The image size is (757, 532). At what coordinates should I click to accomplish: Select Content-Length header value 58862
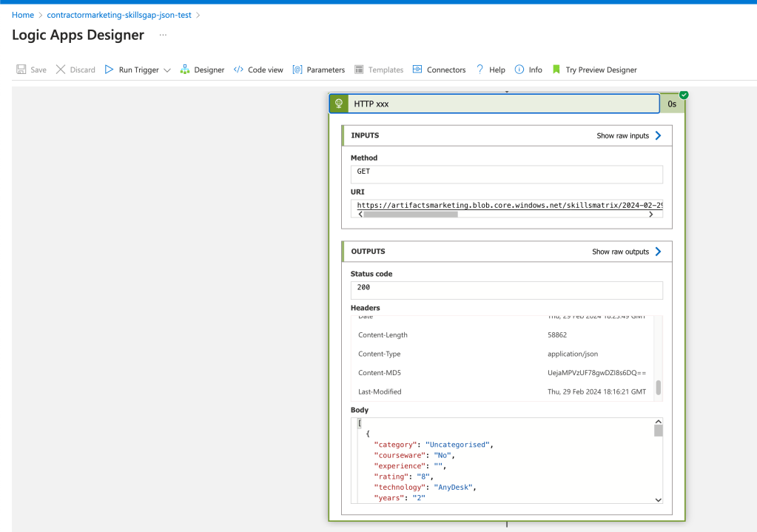pyautogui.click(x=557, y=335)
